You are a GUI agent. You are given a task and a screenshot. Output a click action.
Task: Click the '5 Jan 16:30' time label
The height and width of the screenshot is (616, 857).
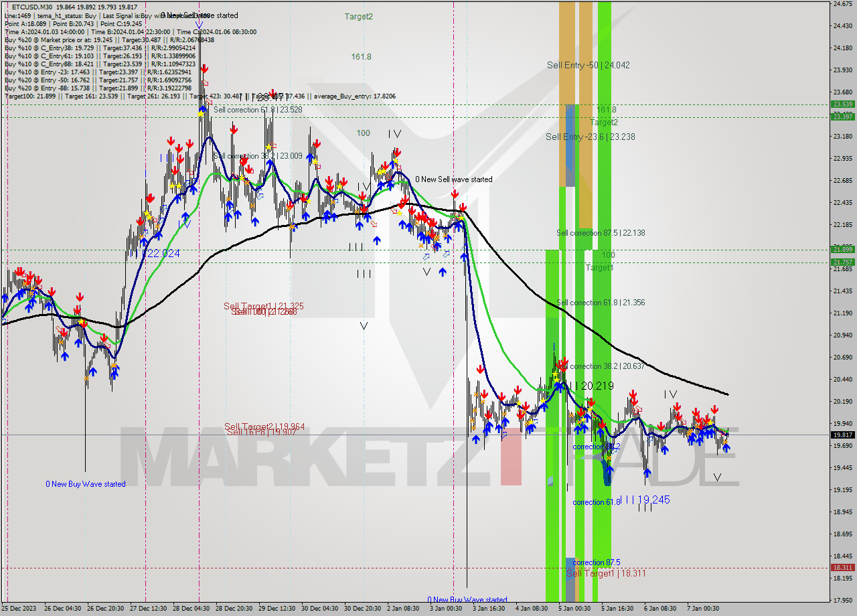tap(617, 609)
